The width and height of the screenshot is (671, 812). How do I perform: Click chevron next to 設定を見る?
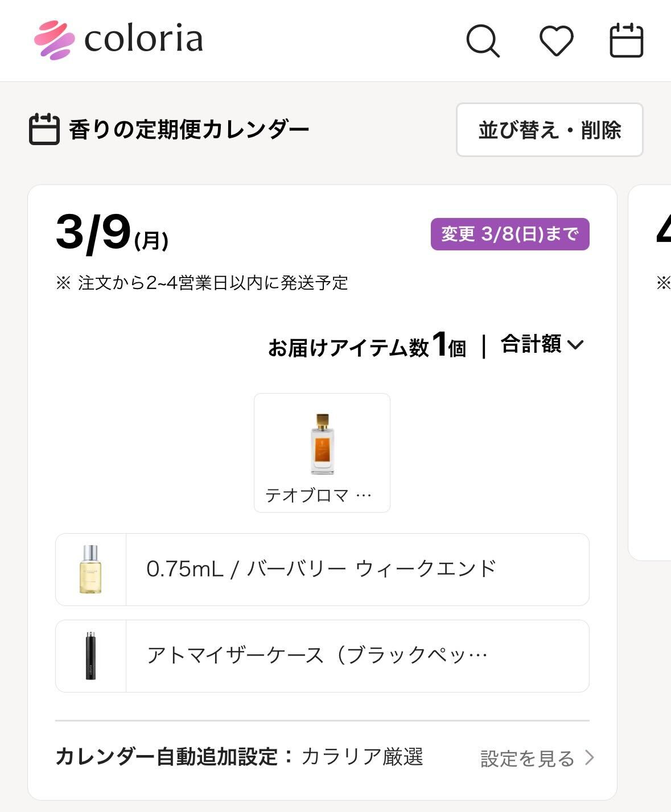(590, 757)
